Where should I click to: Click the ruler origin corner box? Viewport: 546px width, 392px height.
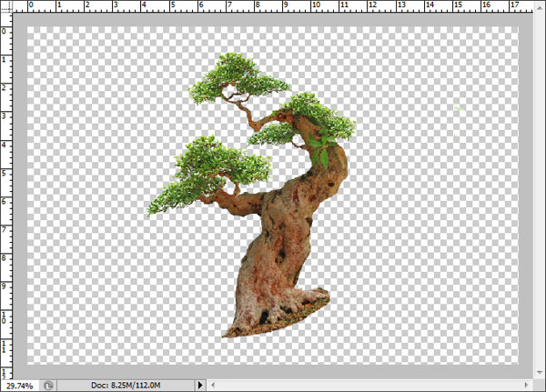click(6, 6)
